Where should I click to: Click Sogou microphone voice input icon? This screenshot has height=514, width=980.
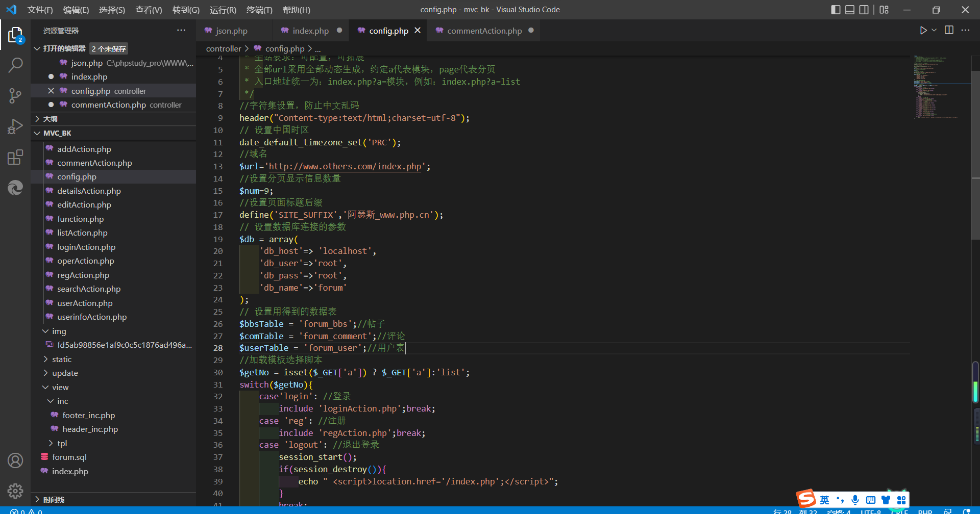click(855, 500)
